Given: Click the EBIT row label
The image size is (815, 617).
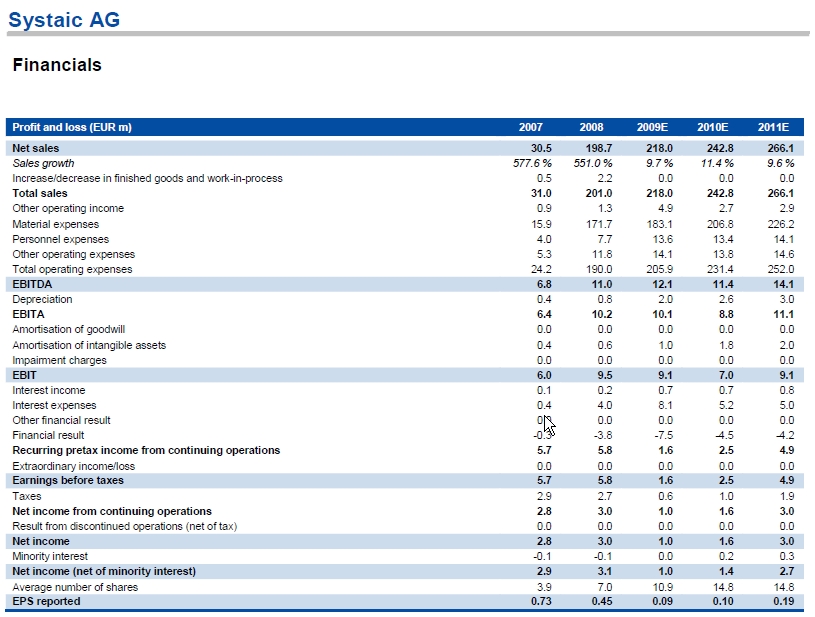Looking at the screenshot, I should (x=24, y=375).
